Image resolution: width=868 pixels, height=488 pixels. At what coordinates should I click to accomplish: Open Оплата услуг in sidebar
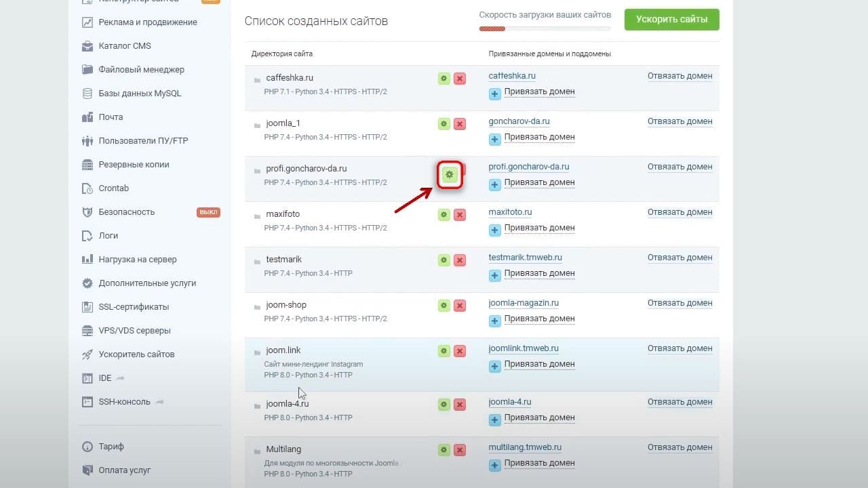tap(116, 470)
